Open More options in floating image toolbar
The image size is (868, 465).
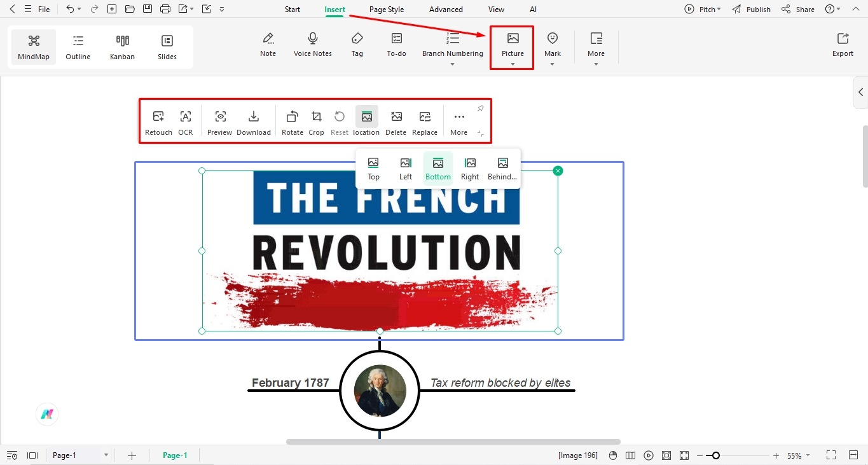pos(458,122)
